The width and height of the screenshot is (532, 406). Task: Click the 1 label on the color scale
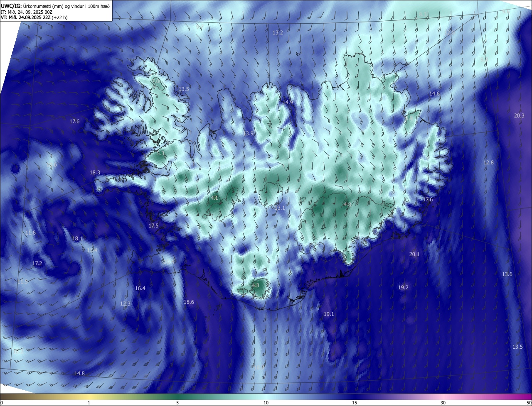pyautogui.click(x=89, y=403)
